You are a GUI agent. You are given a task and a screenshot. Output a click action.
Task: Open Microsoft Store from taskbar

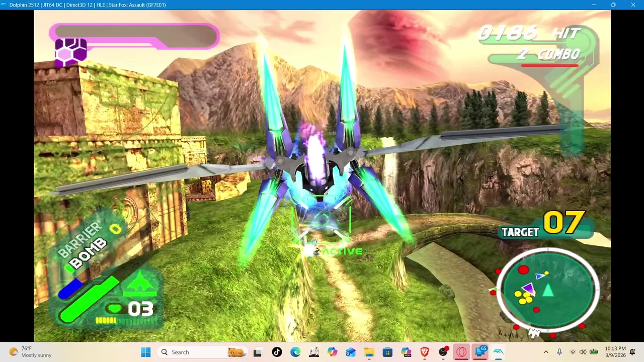click(387, 352)
